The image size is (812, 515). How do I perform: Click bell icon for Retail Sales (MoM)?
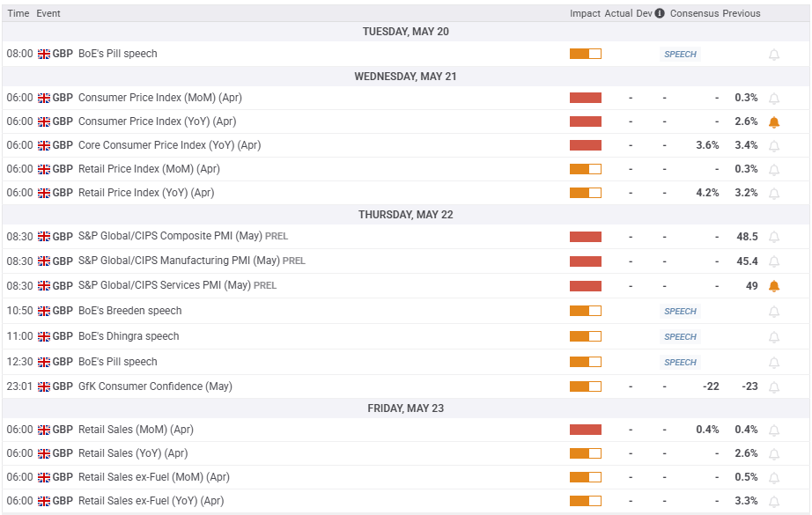(774, 430)
